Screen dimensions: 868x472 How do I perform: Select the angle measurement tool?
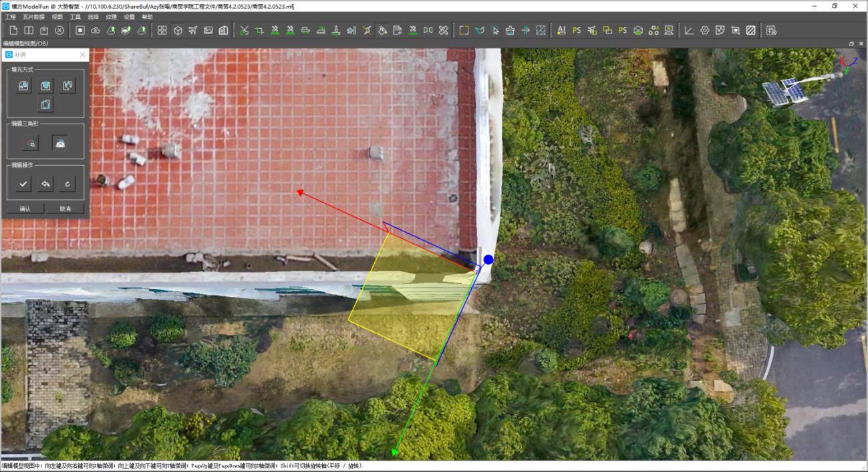(x=689, y=30)
